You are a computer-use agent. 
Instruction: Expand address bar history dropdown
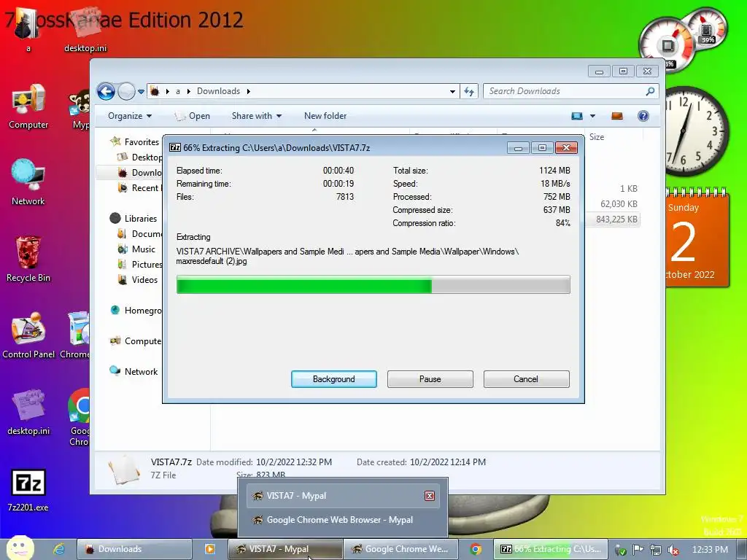click(x=452, y=91)
